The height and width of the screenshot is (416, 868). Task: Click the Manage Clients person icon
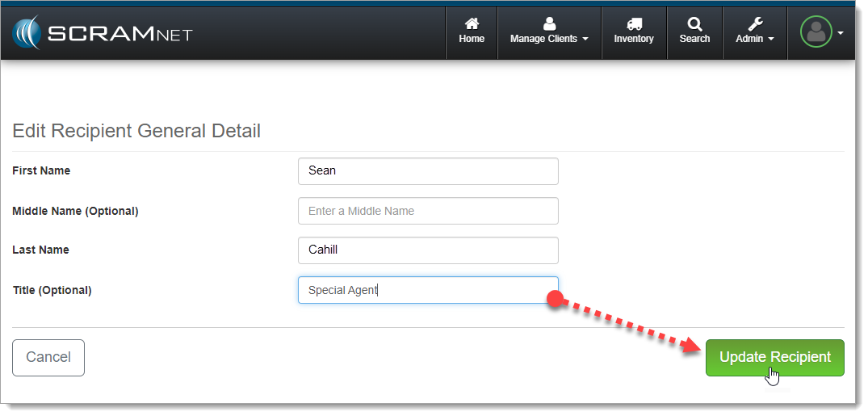point(549,24)
